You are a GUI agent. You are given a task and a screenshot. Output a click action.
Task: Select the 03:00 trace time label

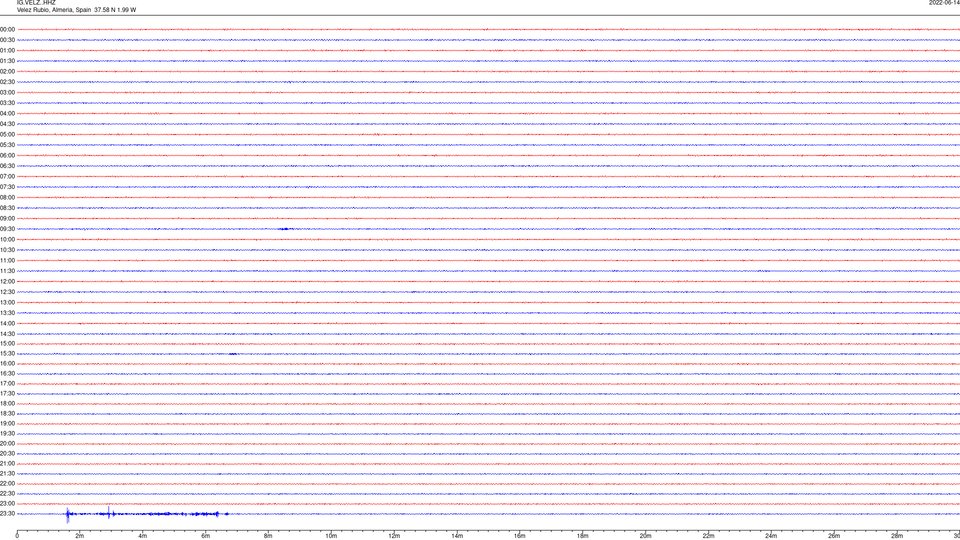coord(7,92)
